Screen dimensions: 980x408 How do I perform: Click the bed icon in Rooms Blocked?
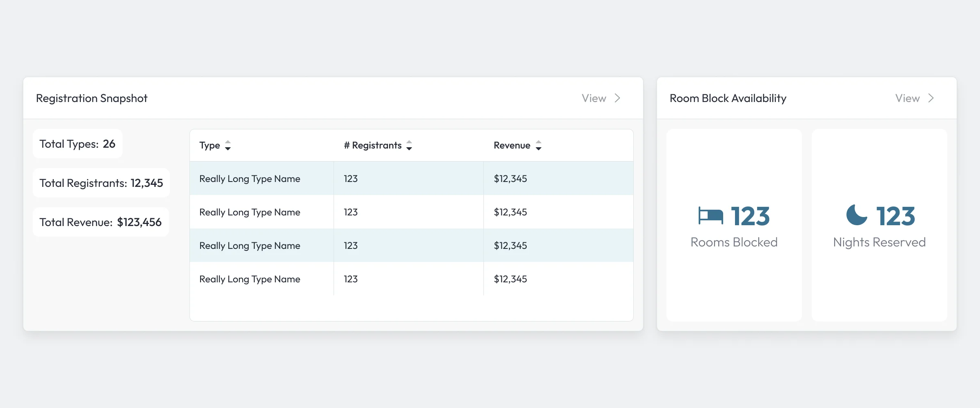point(710,216)
